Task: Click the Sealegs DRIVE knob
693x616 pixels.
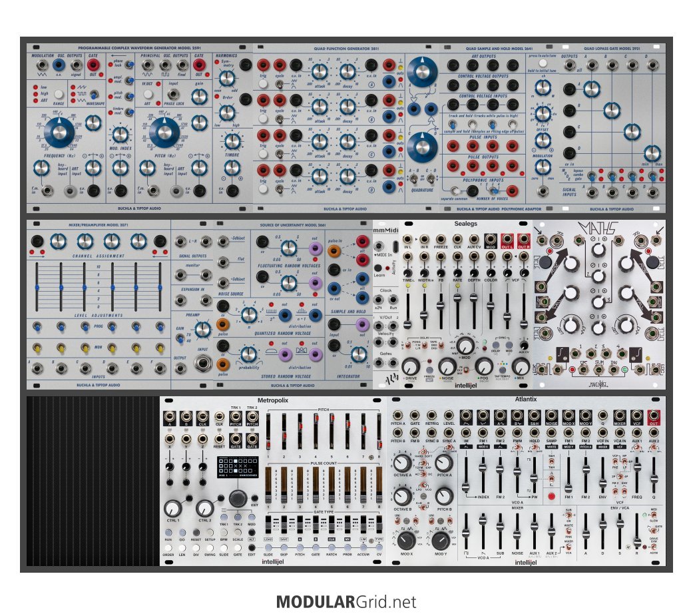Action: coord(411,366)
